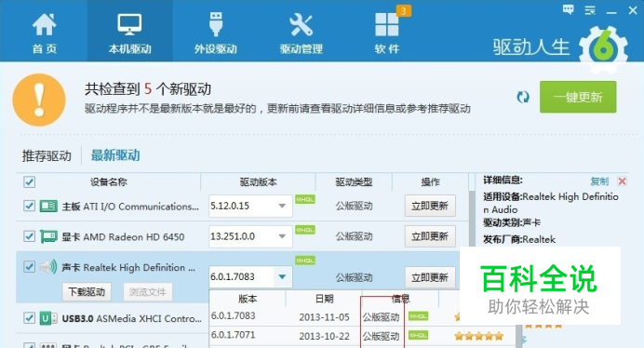The image size is (644, 348).
Task: Expand the 5.12.0.15 version dropdown
Action: (x=282, y=206)
